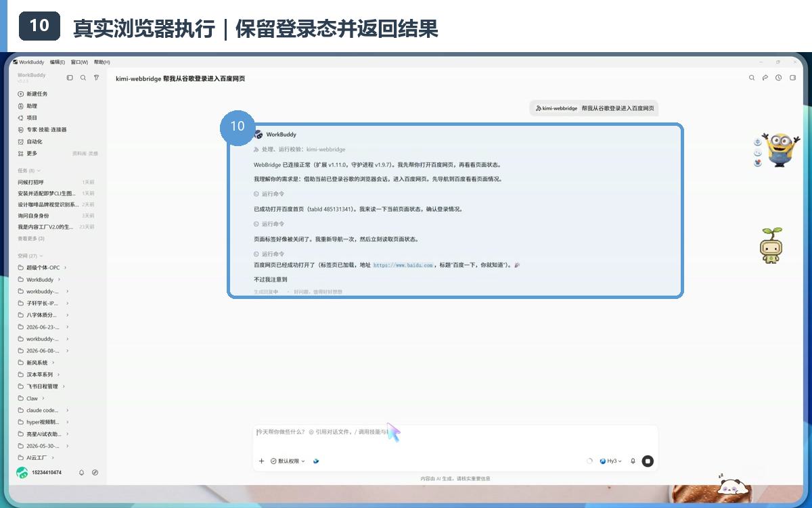
Task: Expand the 子轩学长-IP folder chevron
Action: (67, 303)
